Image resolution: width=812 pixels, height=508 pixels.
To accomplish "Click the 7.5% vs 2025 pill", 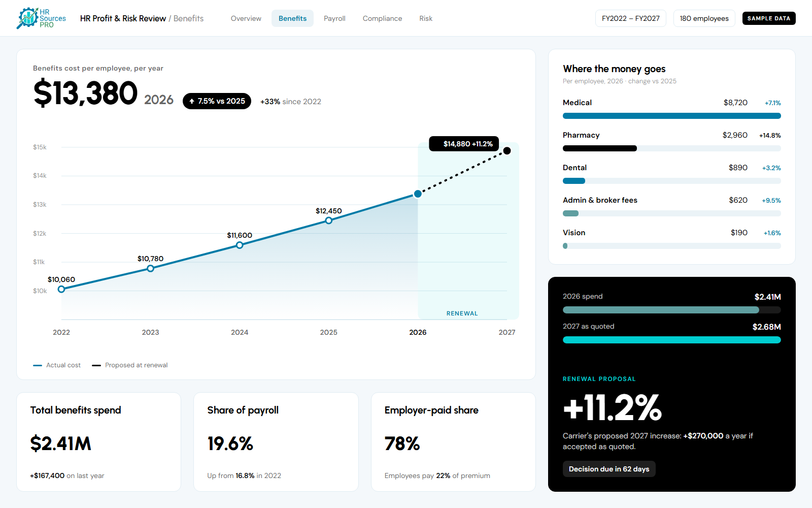I will [217, 101].
